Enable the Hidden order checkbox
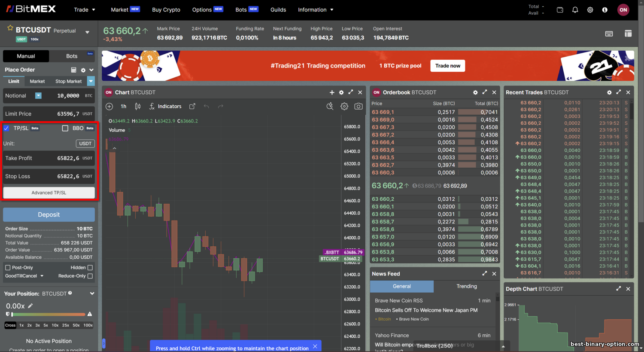 coord(90,267)
